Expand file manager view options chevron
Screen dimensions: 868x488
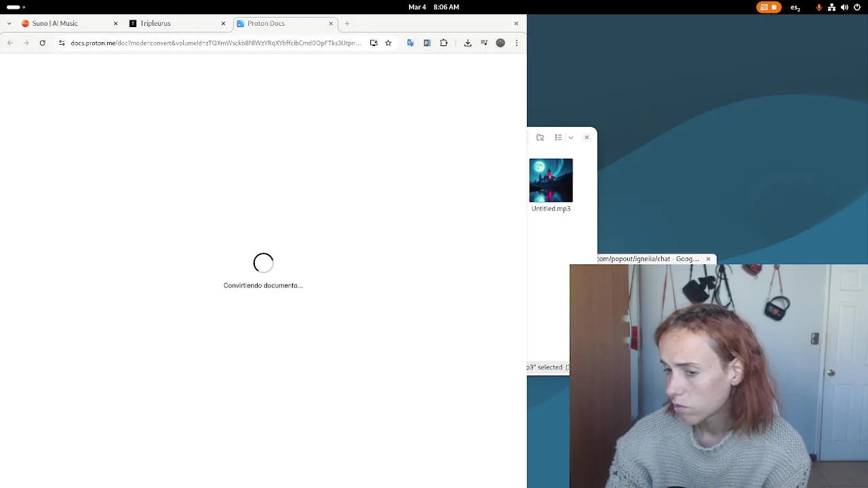click(x=571, y=138)
